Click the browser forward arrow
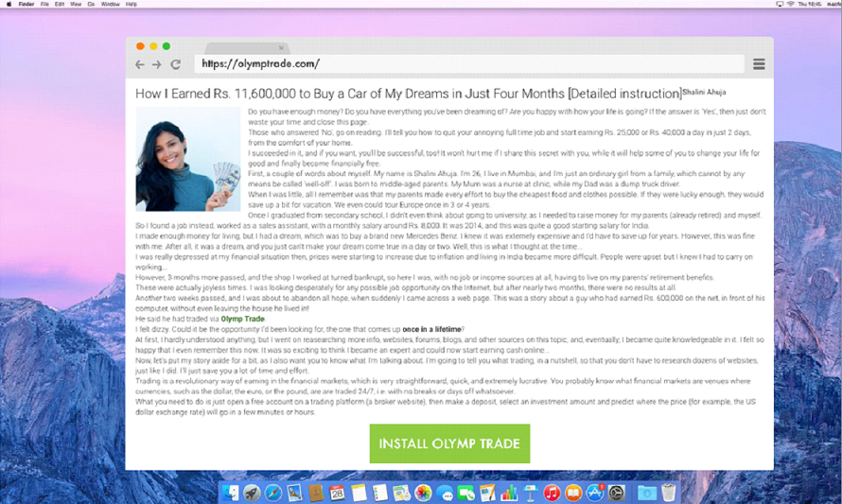842x504 pixels. (x=157, y=64)
